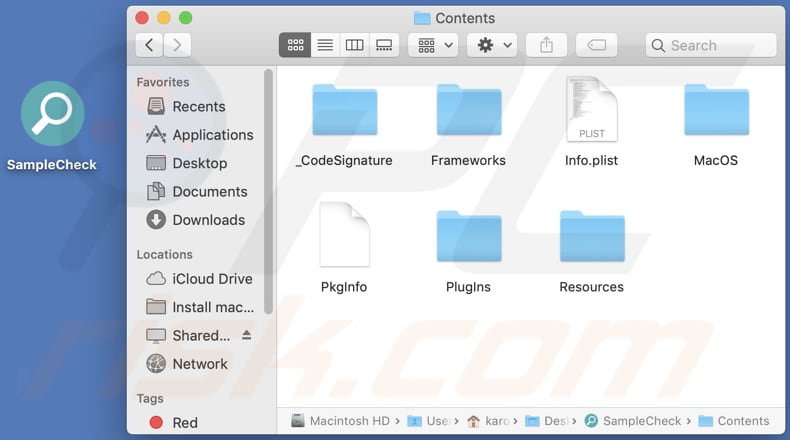Select the red tag color dot
Image resolution: width=790 pixels, height=440 pixels.
[x=155, y=423]
